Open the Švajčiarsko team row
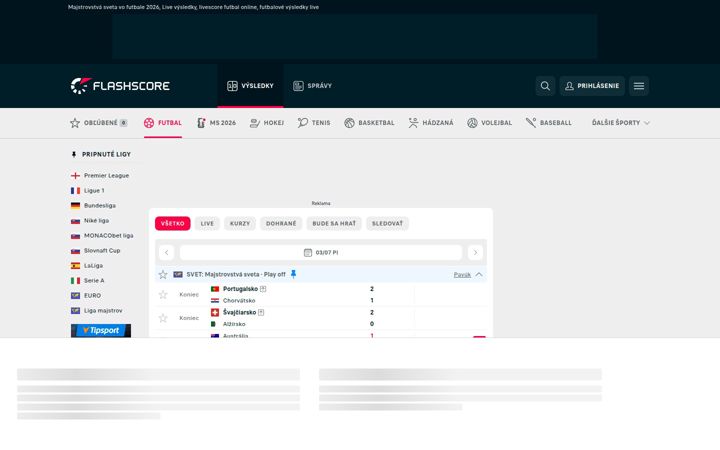720x450 pixels. coord(239,312)
